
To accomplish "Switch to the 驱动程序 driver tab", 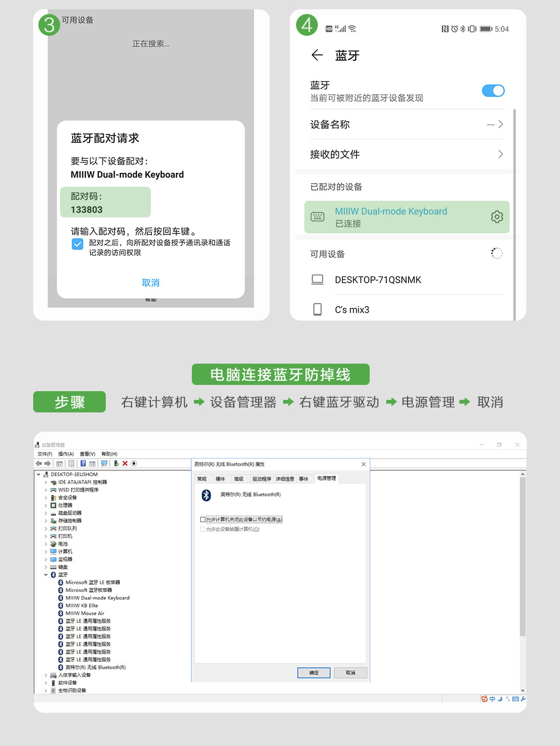I will (x=261, y=479).
